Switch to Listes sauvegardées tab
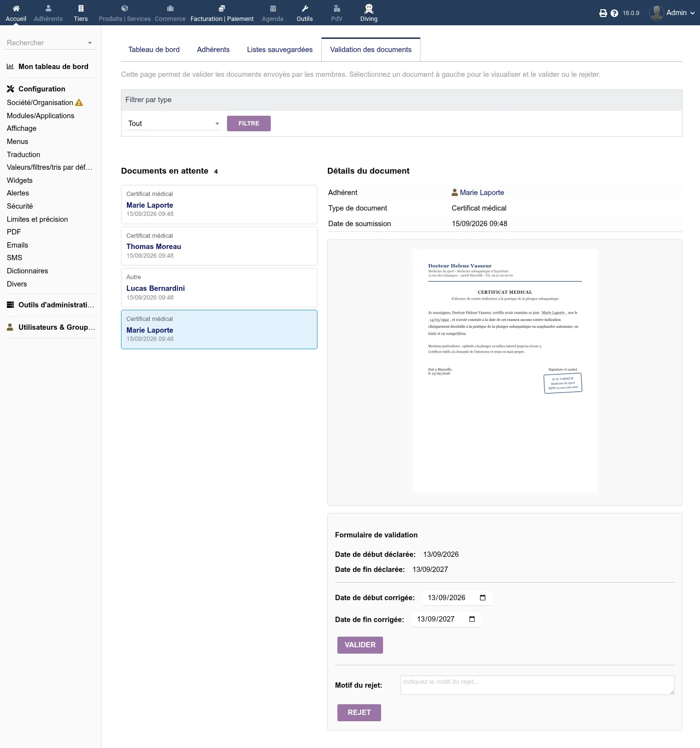 280,50
